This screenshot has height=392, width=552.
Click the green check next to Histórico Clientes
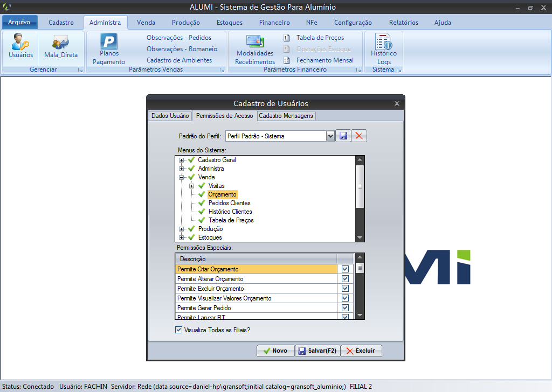point(202,212)
